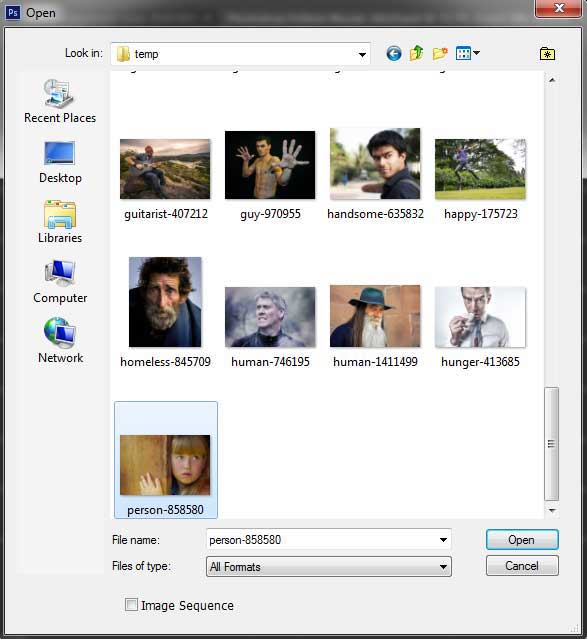
Task: Click the human-746195 file name text
Action: 270,362
